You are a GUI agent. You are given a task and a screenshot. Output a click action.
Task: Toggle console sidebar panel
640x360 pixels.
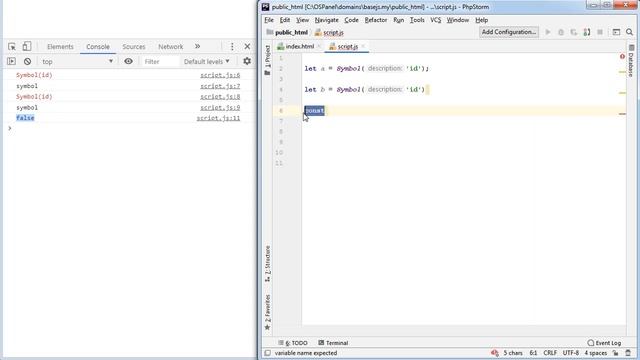[11, 62]
